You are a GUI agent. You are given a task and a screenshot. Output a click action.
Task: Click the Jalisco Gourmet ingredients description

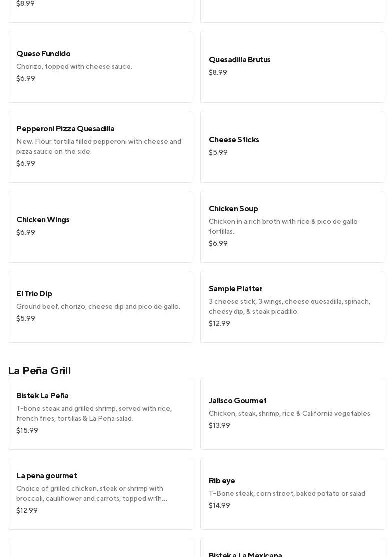tap(289, 414)
